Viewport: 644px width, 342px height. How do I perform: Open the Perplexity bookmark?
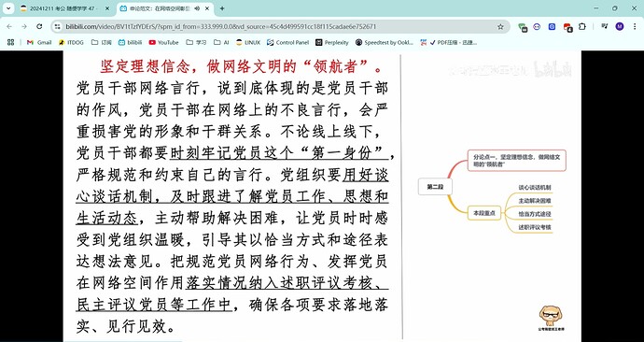click(x=332, y=42)
